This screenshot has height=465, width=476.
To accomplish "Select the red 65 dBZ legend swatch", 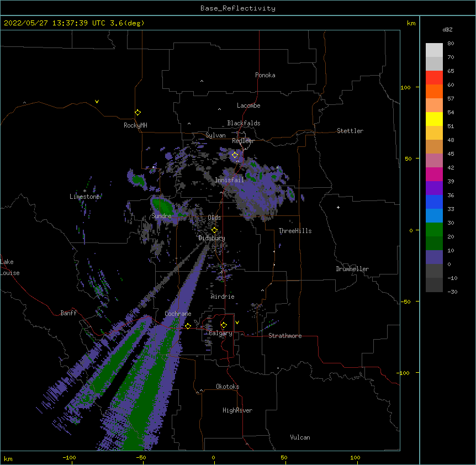I will click(434, 78).
